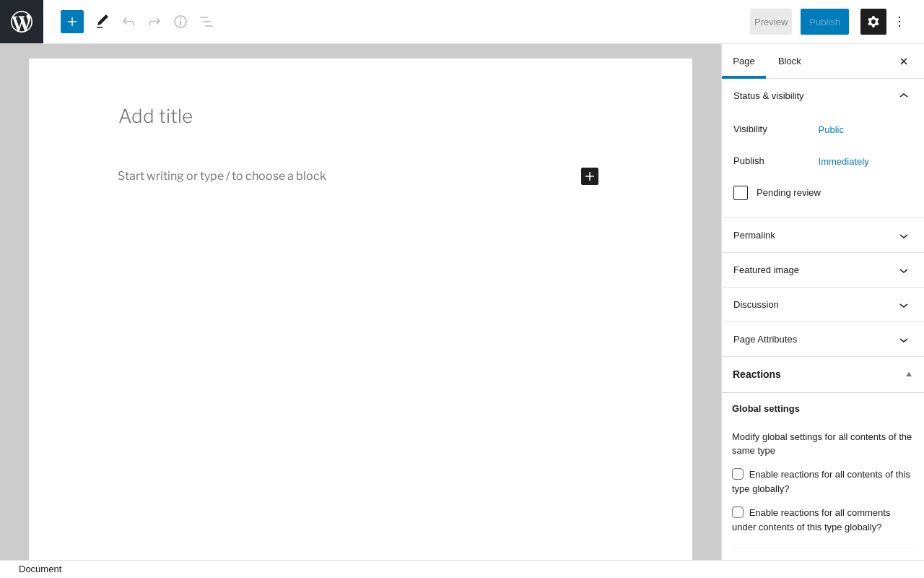This screenshot has height=578, width=924.
Task: Open the Options three-dot menu
Action: 899,22
